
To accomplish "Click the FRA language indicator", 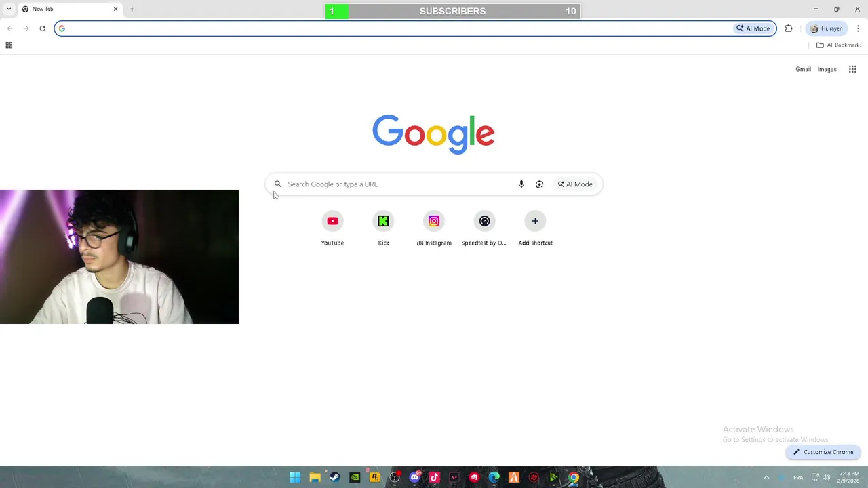I will pyautogui.click(x=798, y=477).
